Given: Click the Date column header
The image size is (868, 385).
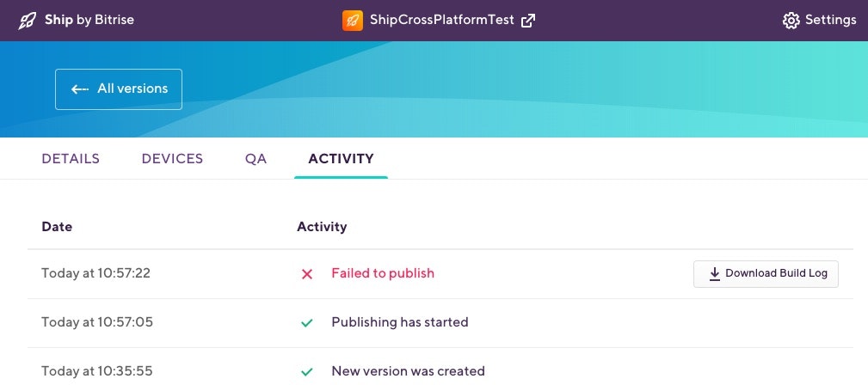Looking at the screenshot, I should click(x=57, y=227).
